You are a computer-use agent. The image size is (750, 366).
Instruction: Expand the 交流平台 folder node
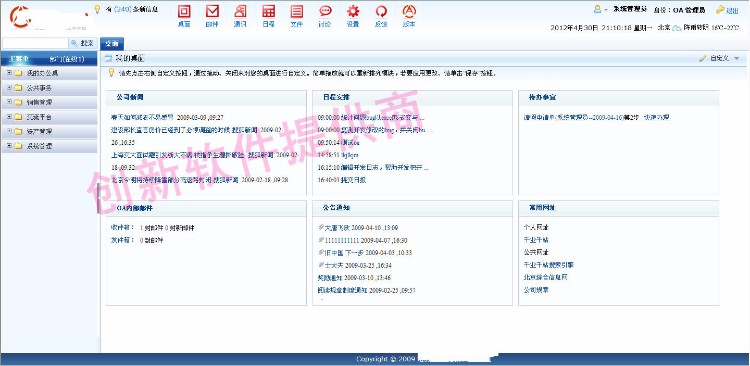pyautogui.click(x=9, y=117)
